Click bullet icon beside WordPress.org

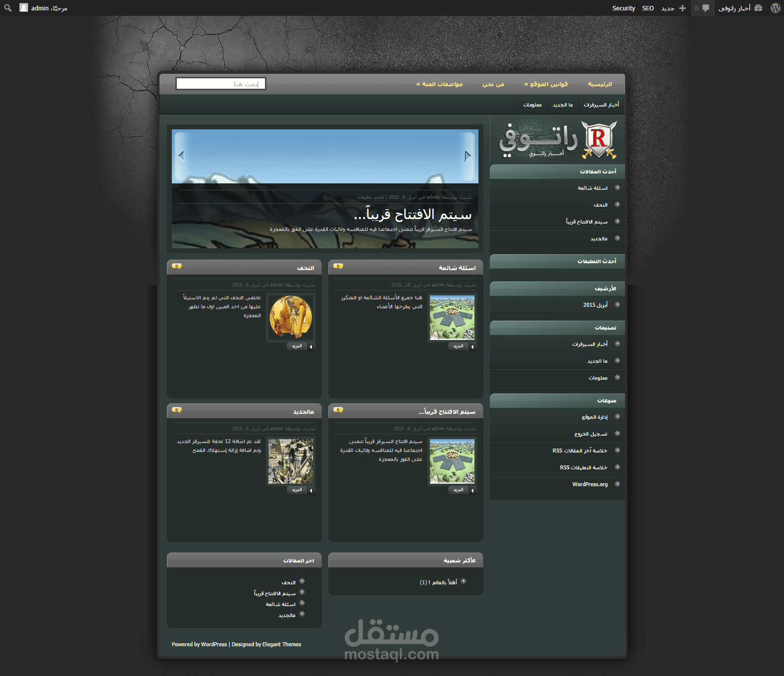(x=618, y=484)
